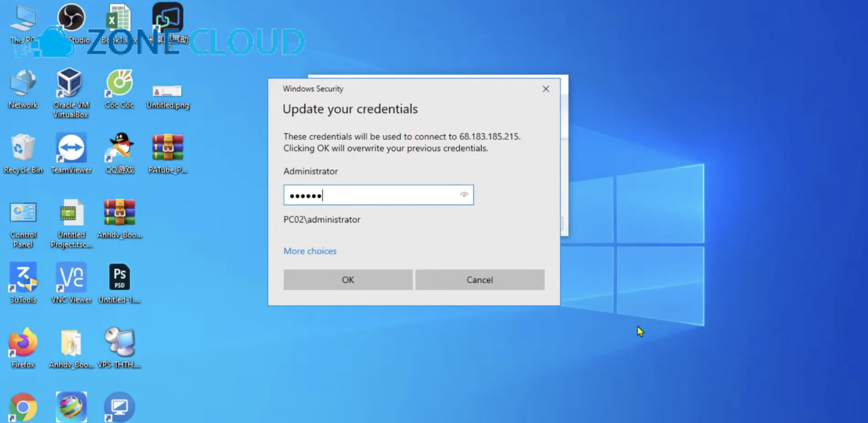This screenshot has height=423, width=868.
Task: Open the dark screen-mirroring app shortcut
Action: coord(168,24)
